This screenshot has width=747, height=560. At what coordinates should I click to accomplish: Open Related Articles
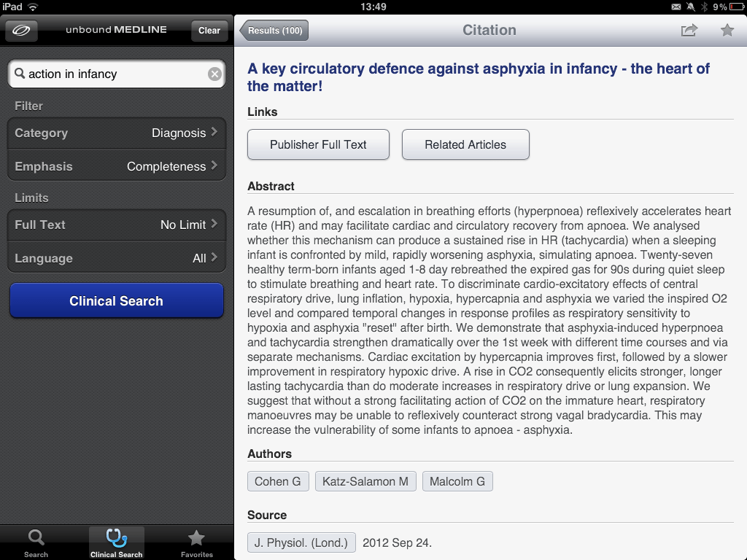(465, 144)
